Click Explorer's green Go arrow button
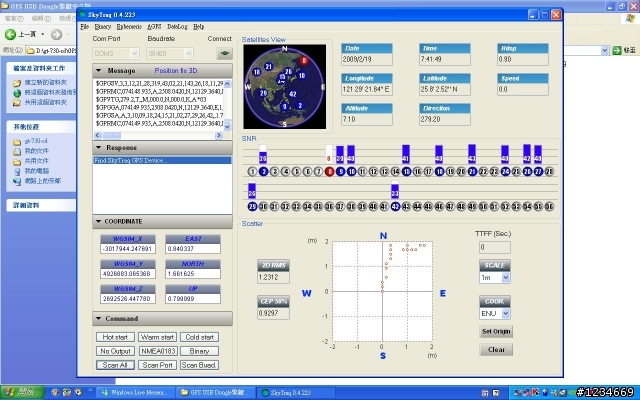Viewport: 640px width, 400px height. [617, 50]
